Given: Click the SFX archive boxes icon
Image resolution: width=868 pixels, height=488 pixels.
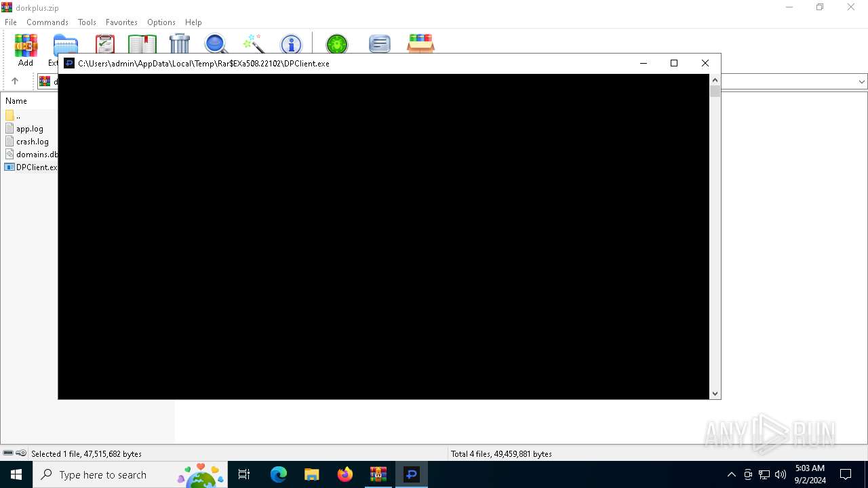Looking at the screenshot, I should [421, 44].
